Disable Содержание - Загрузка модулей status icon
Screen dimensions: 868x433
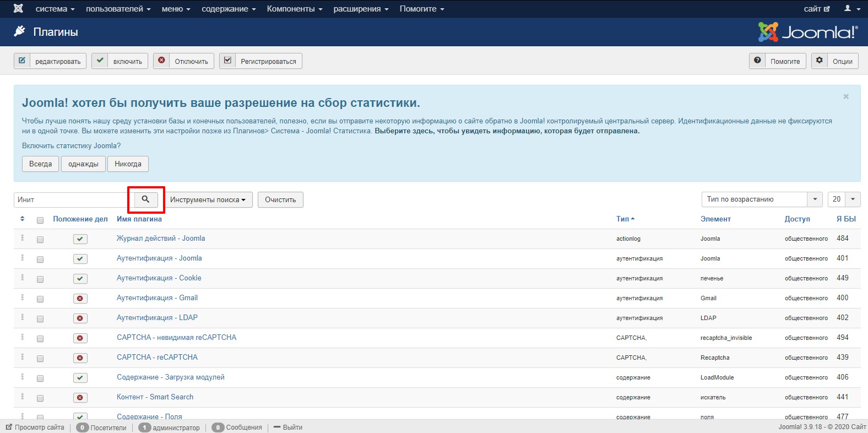80,378
